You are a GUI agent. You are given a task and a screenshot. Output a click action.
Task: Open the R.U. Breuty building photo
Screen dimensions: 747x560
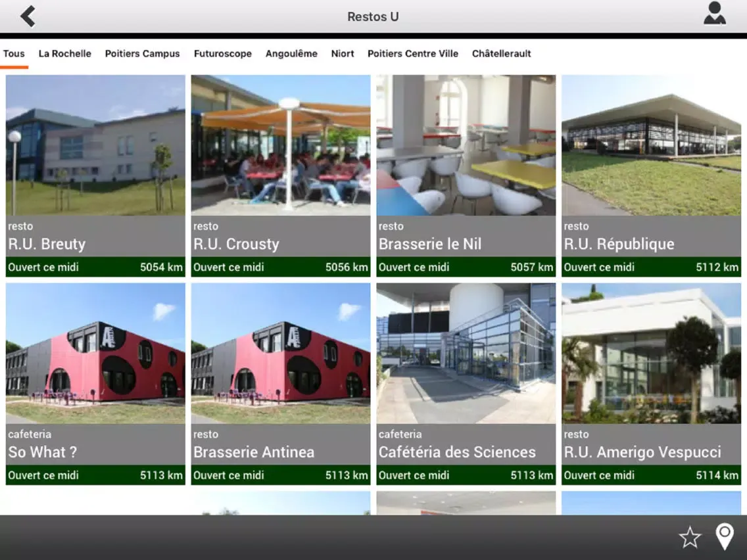(x=95, y=145)
